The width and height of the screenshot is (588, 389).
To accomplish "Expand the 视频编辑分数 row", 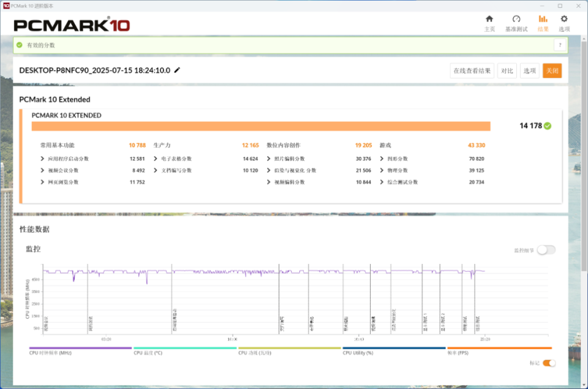I will tap(268, 182).
